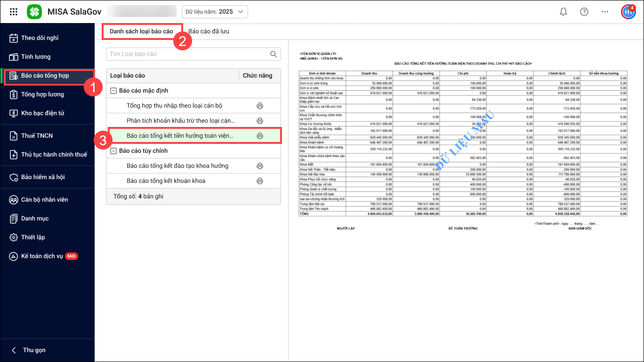Collapse the Báo cáo mặc định group
The image size is (644, 362).
(113, 91)
